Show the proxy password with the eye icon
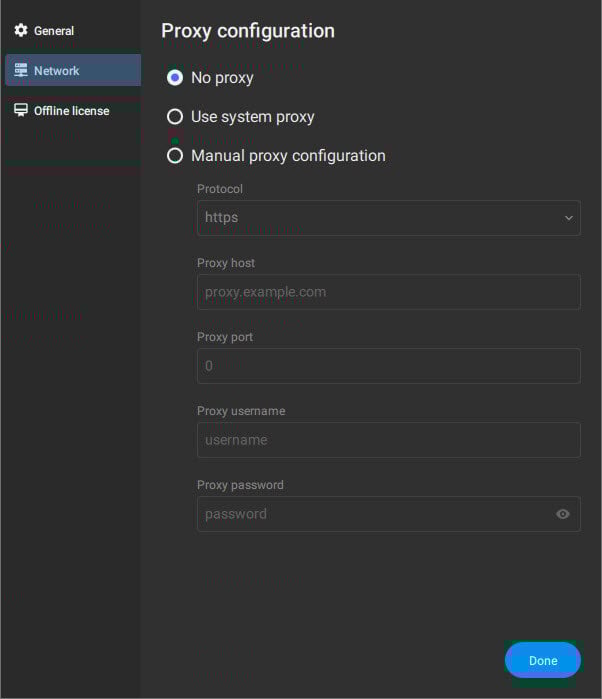 (563, 514)
